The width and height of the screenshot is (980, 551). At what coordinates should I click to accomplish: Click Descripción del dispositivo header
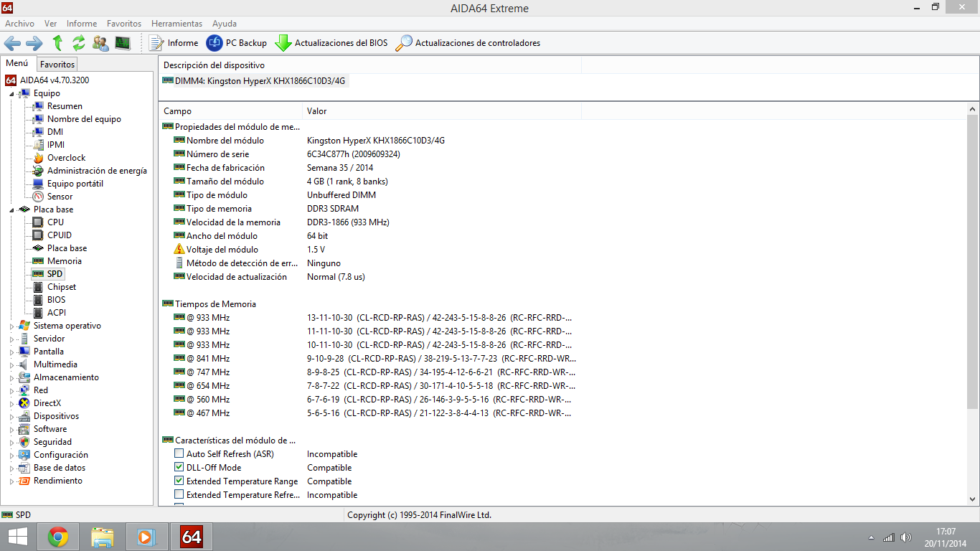coord(370,65)
